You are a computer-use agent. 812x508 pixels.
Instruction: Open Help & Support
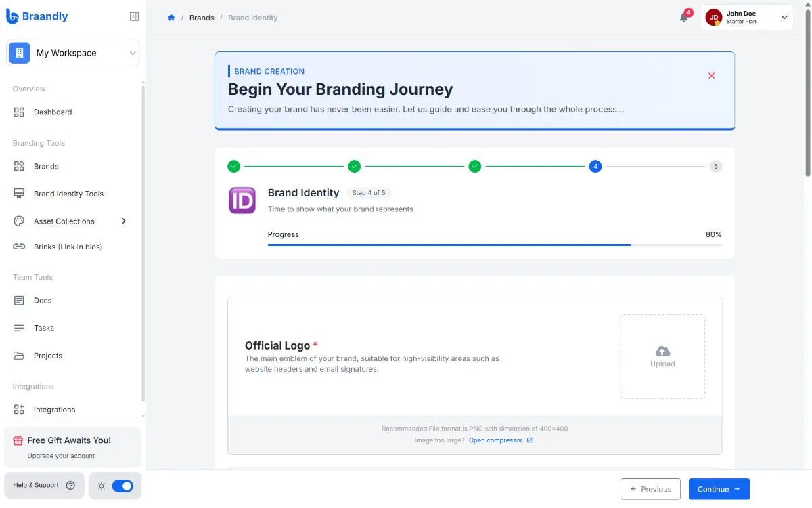[x=44, y=485]
